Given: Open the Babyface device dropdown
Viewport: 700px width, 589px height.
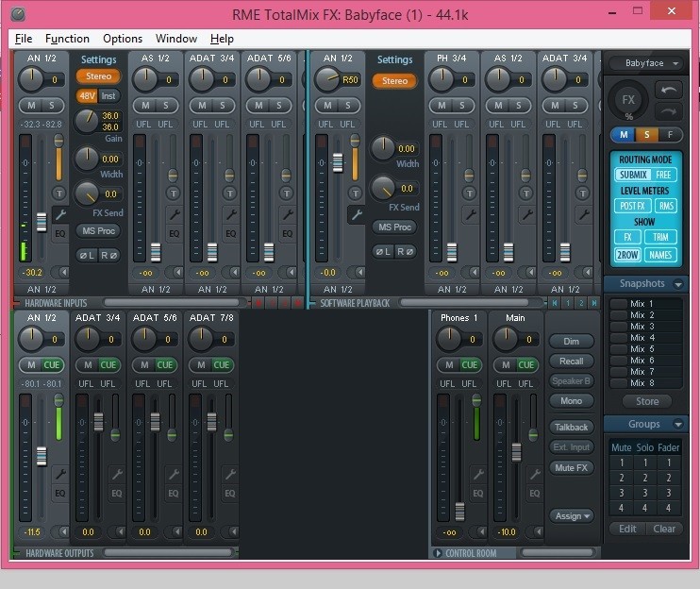Looking at the screenshot, I should (645, 63).
